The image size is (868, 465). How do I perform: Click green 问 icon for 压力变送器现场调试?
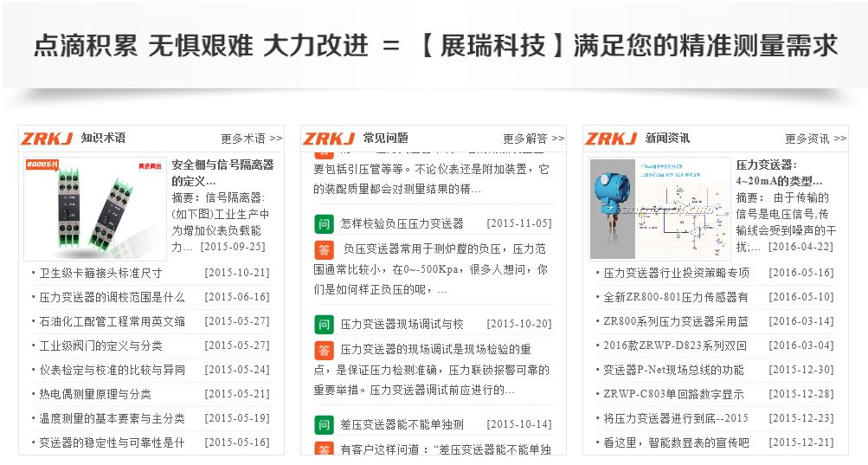point(324,325)
